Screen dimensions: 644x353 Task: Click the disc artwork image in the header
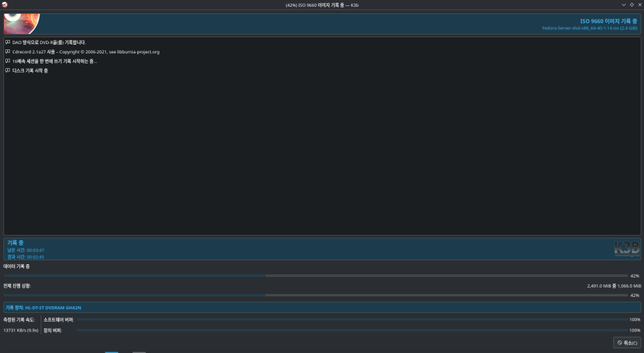click(x=21, y=23)
